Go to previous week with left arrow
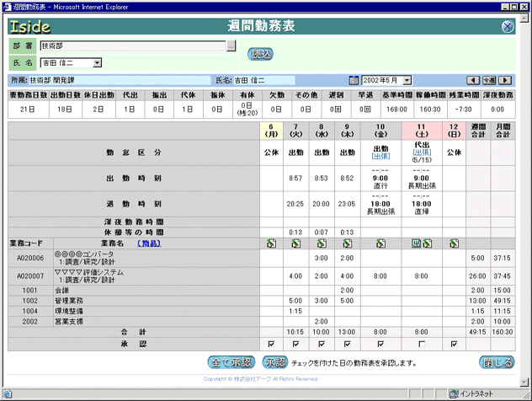This screenshot has height=401, width=532. tap(473, 81)
